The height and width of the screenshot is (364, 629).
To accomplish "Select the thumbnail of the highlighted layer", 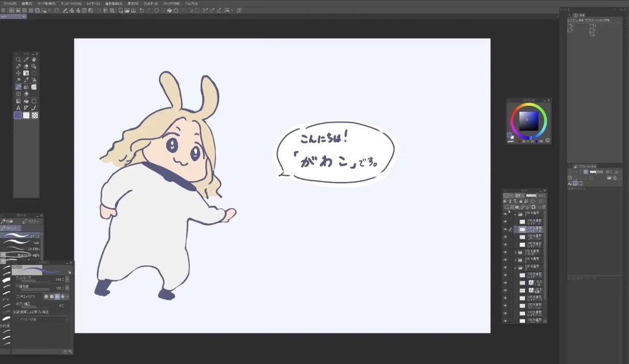I will [x=523, y=229].
